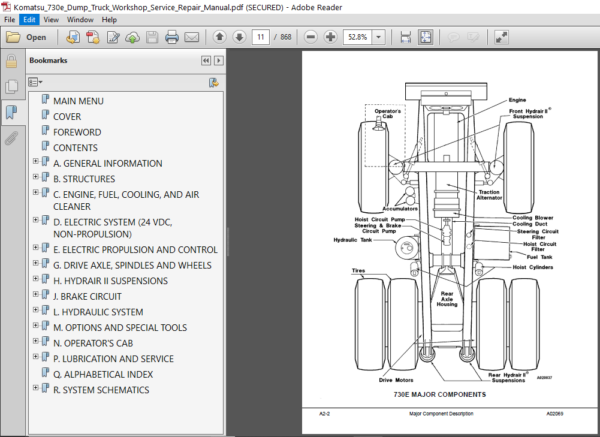
Task: Open the View menu
Action: pyautogui.click(x=51, y=20)
